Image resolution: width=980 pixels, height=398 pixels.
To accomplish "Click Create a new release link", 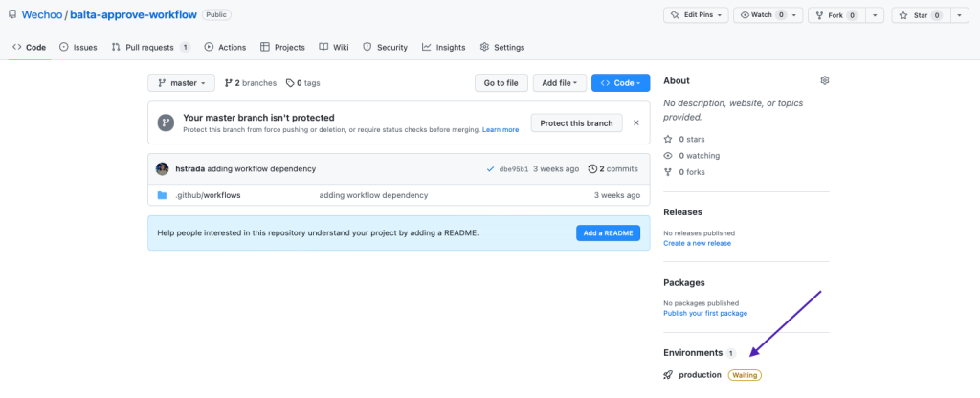I will click(697, 243).
